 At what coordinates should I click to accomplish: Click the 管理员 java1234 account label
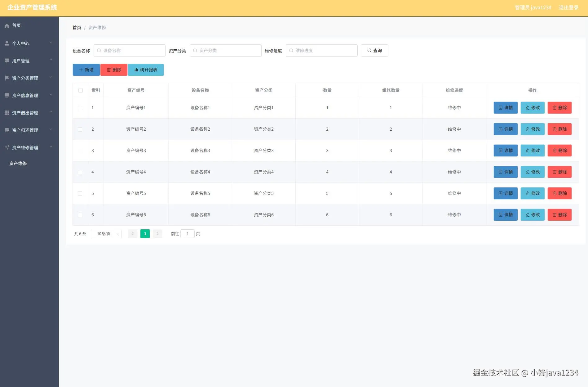click(533, 7)
